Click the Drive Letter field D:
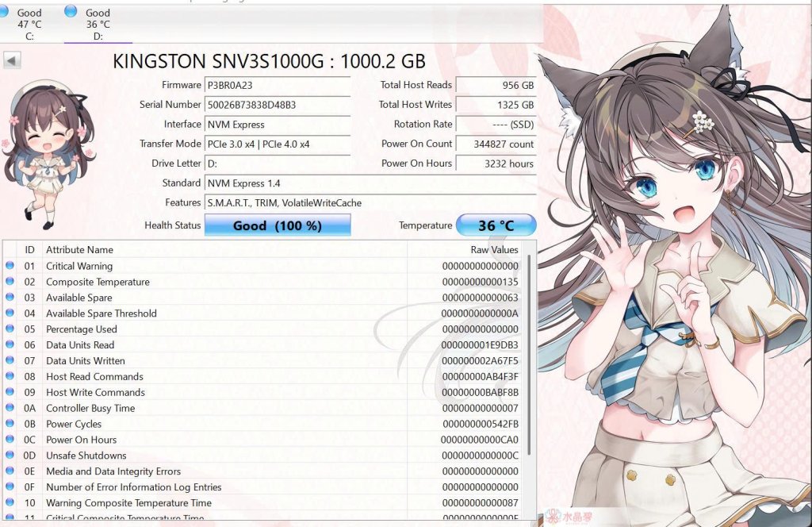812x527 pixels. [278, 163]
